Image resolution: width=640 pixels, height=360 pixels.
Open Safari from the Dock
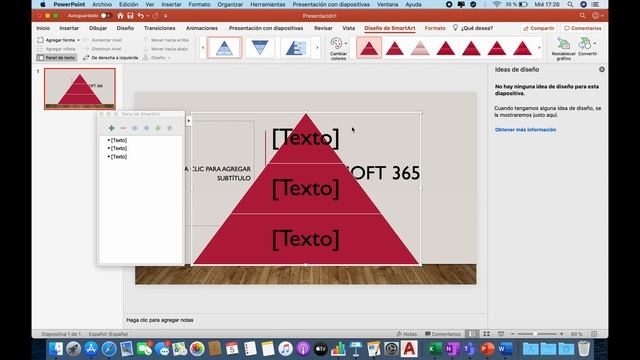[109, 349]
